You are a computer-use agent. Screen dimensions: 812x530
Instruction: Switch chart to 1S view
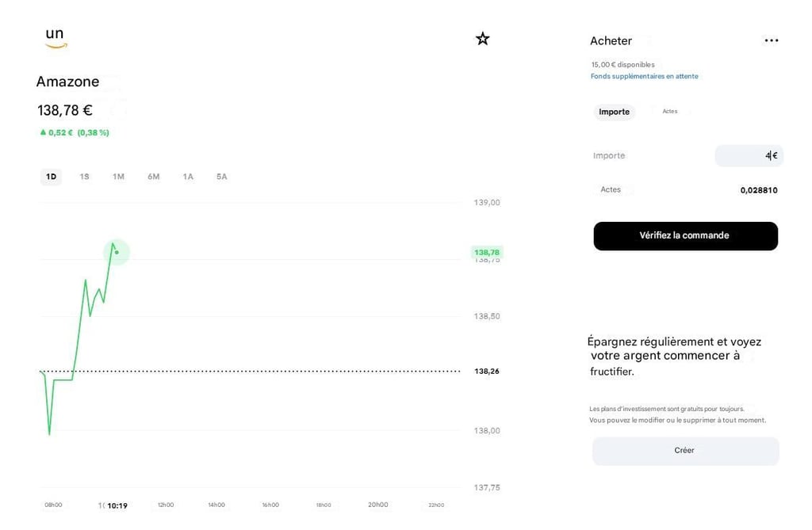[x=84, y=176]
